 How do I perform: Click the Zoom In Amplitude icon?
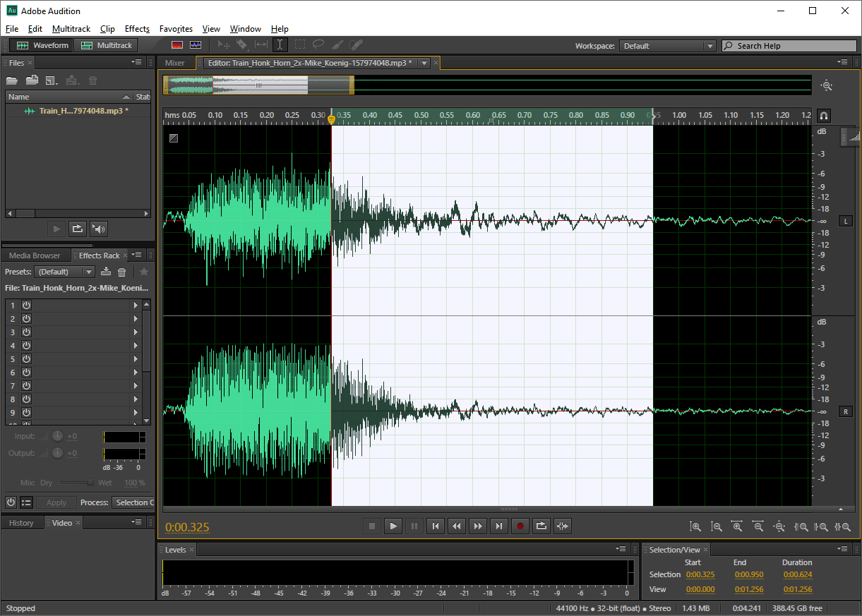coord(695,526)
